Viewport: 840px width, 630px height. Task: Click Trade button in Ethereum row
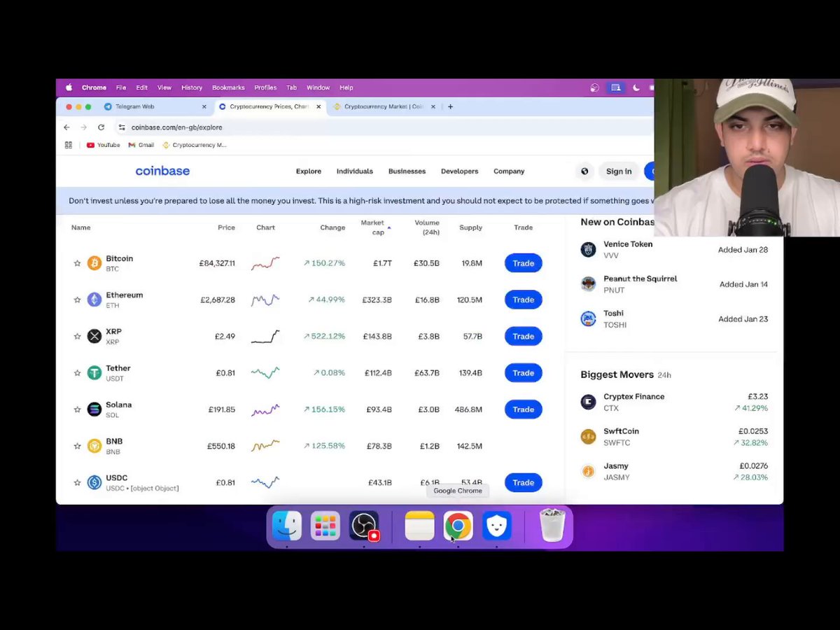coord(523,300)
